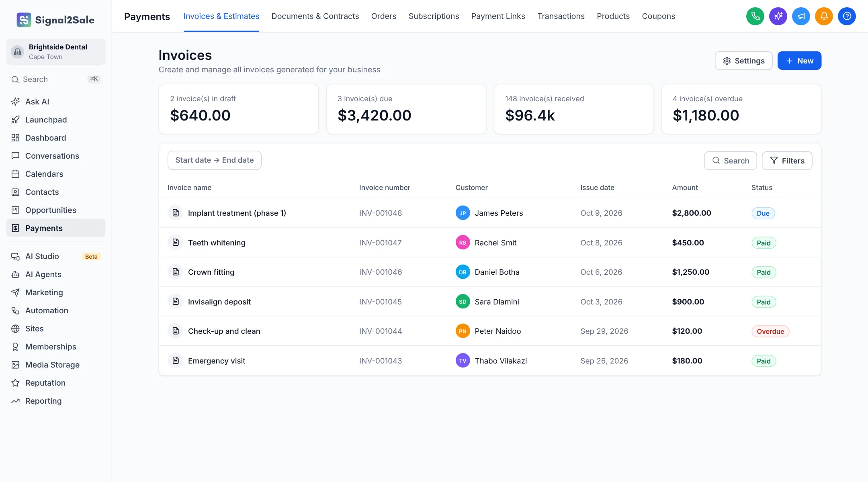This screenshot has width=868, height=482.
Task: Open the Brightside Dental account switcher
Action: [x=56, y=52]
